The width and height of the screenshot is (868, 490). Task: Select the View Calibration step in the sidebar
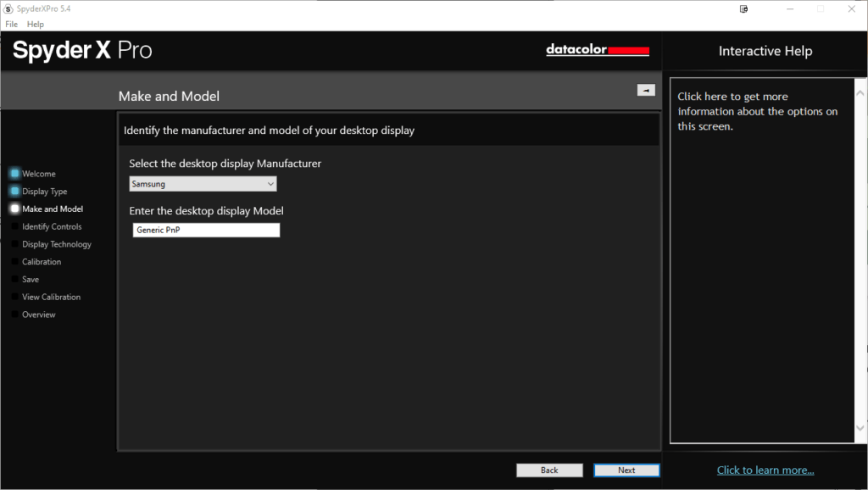(51, 297)
